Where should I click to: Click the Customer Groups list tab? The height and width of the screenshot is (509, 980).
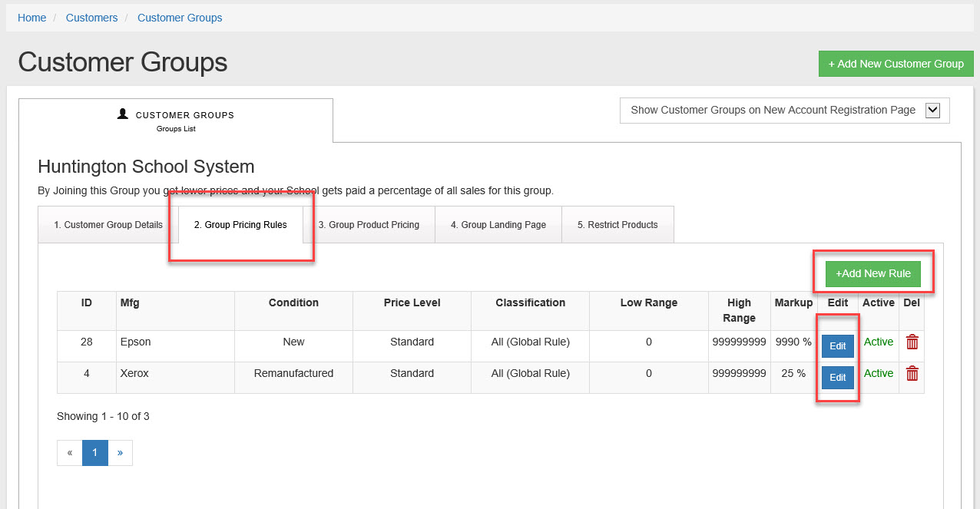click(176, 121)
